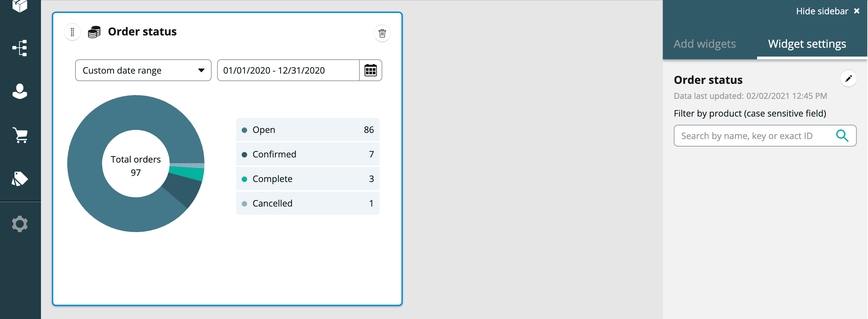Edit Order status widget name
Viewport: 868px width, 319px height.
848,79
